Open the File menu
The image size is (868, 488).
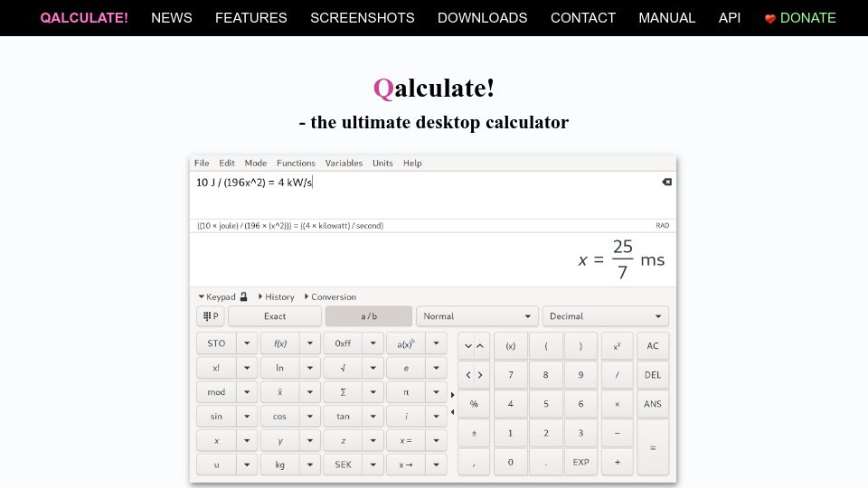point(202,164)
